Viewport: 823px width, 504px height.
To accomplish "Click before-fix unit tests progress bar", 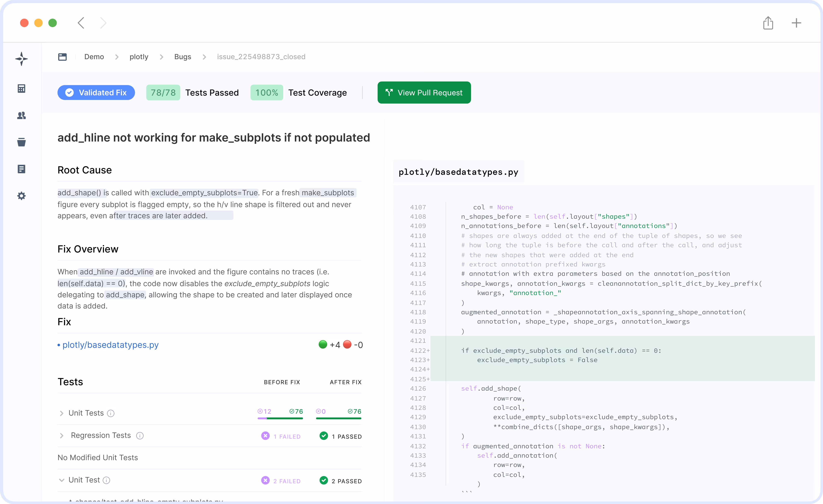I will tap(280, 418).
